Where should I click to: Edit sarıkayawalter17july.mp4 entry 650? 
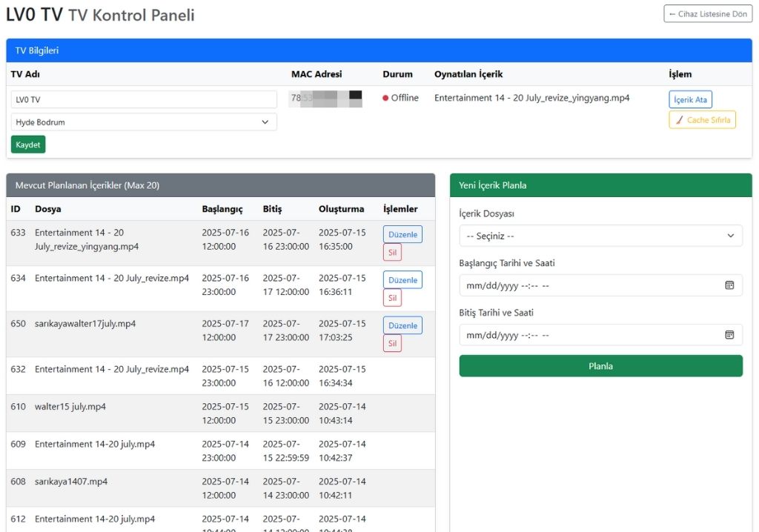(402, 325)
